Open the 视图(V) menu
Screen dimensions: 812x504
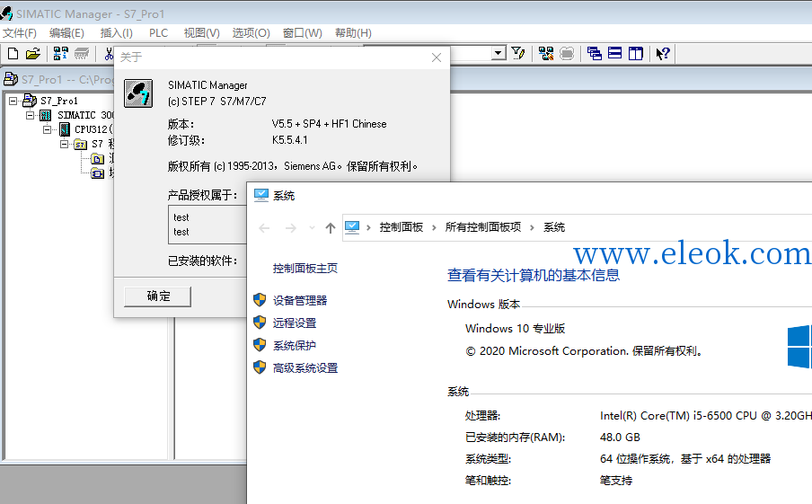(201, 33)
